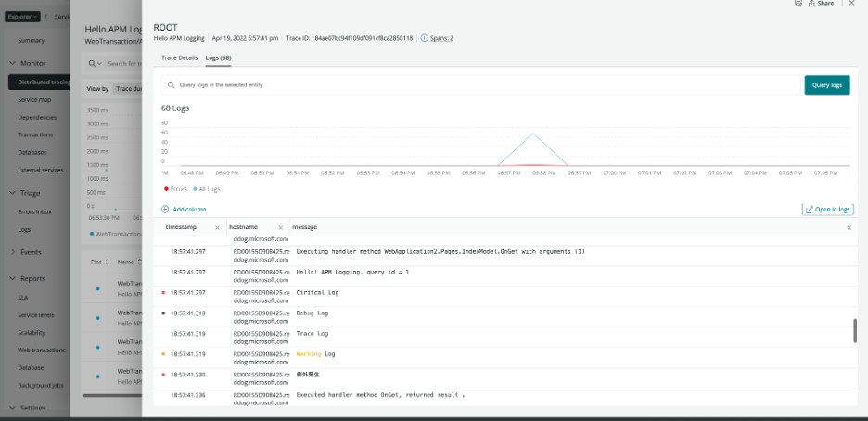Click the info icon beside Spans: 2

[x=425, y=38]
